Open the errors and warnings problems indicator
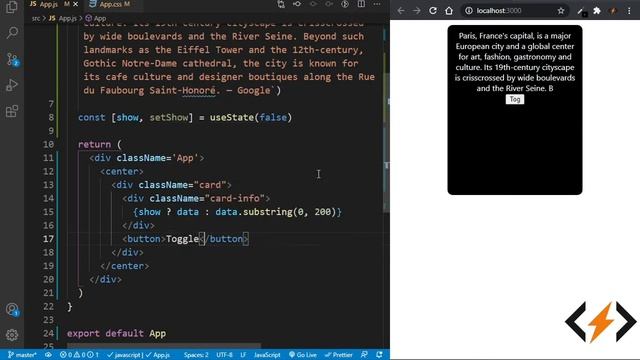The image size is (640, 360). (79, 355)
